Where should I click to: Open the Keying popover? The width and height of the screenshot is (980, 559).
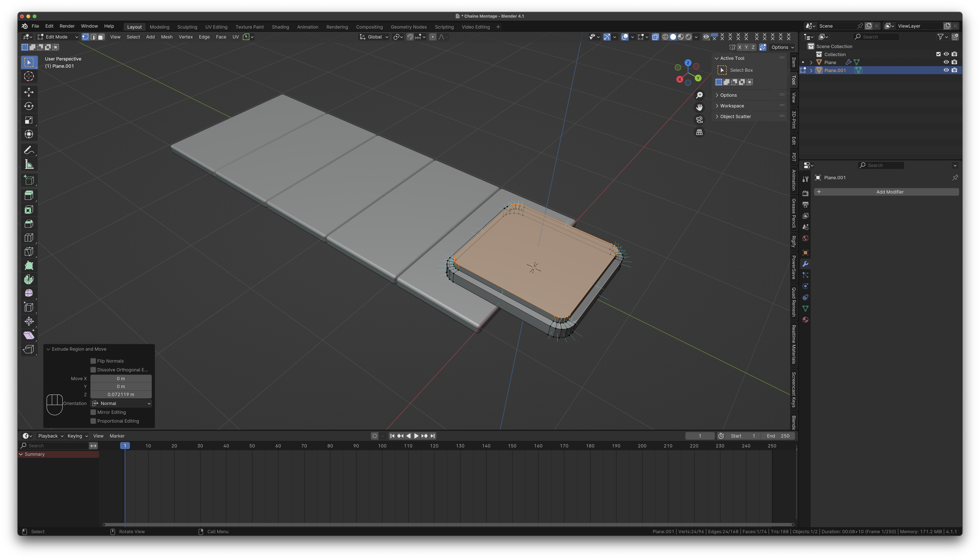pos(78,436)
